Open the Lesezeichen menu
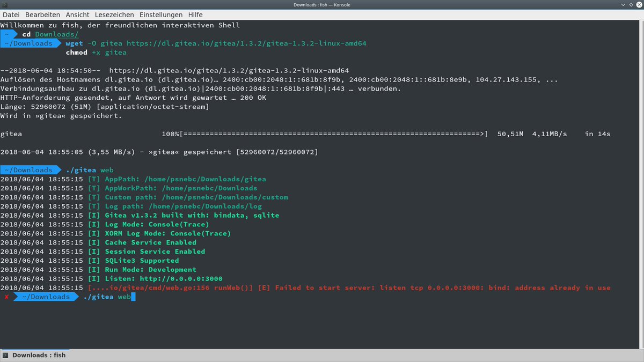This screenshot has height=362, width=644. [115, 14]
